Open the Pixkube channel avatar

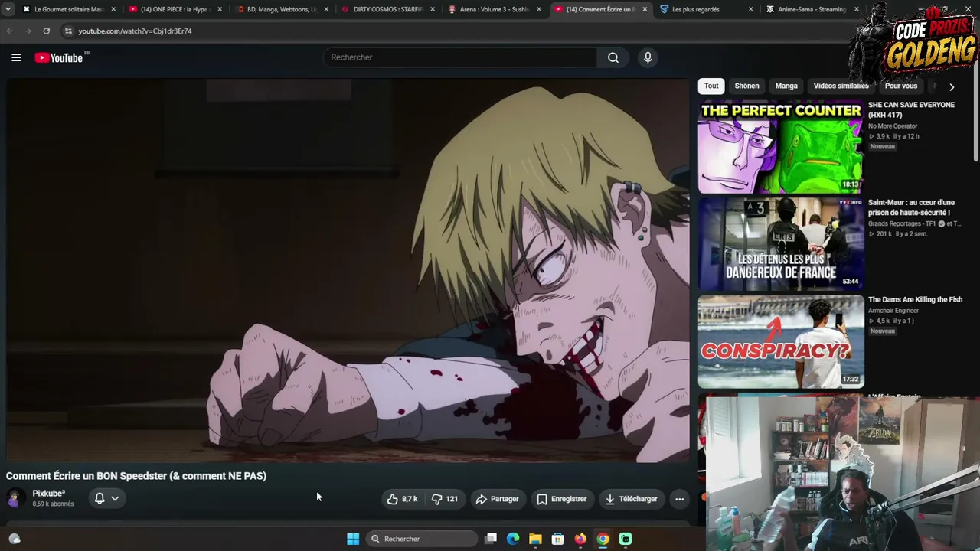click(15, 498)
